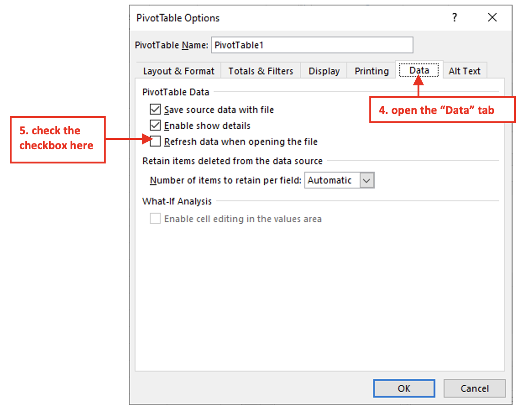Go to the Printing tab

tap(371, 71)
